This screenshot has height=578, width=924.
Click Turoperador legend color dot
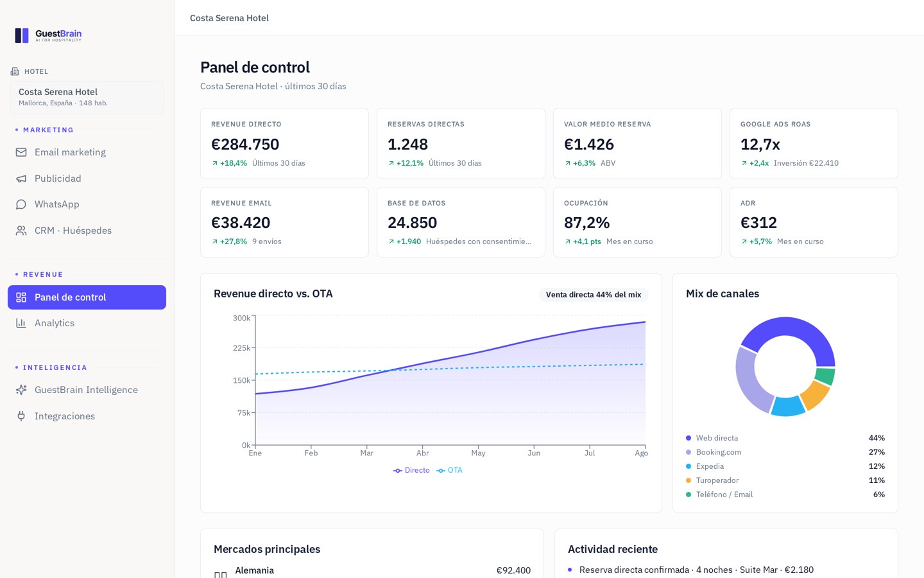tap(689, 480)
